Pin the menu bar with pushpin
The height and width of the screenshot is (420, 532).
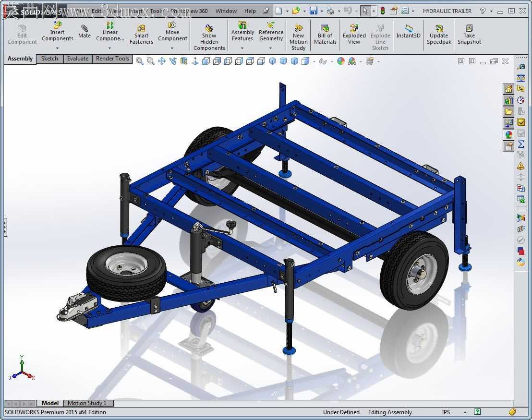point(266,11)
